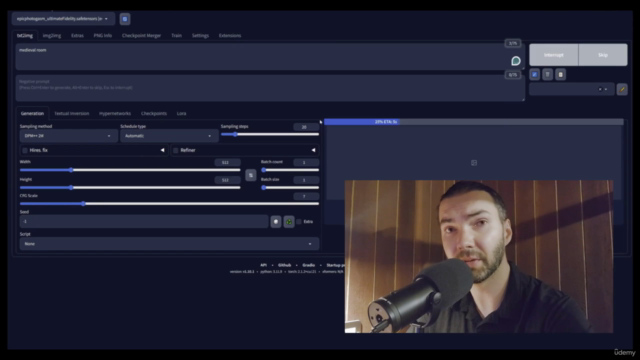The image size is (640, 360).
Task: Click the Width number field
Action: (x=227, y=162)
